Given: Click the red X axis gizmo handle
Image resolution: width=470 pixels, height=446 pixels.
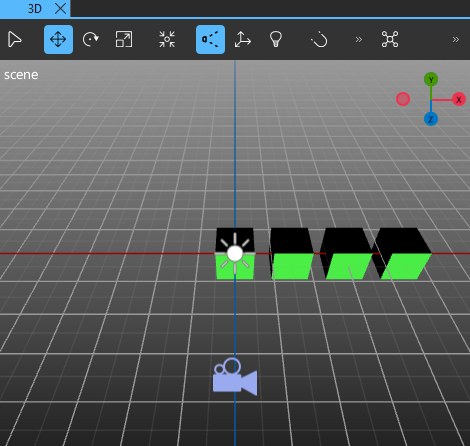Looking at the screenshot, I should pos(459,99).
